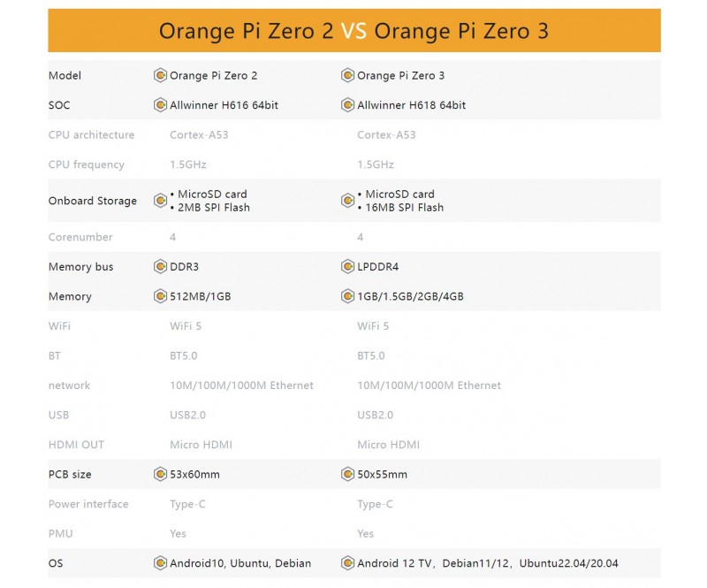This screenshot has height=588, width=707.
Task: Click the icon next to LPDDR4
Action: point(347,267)
